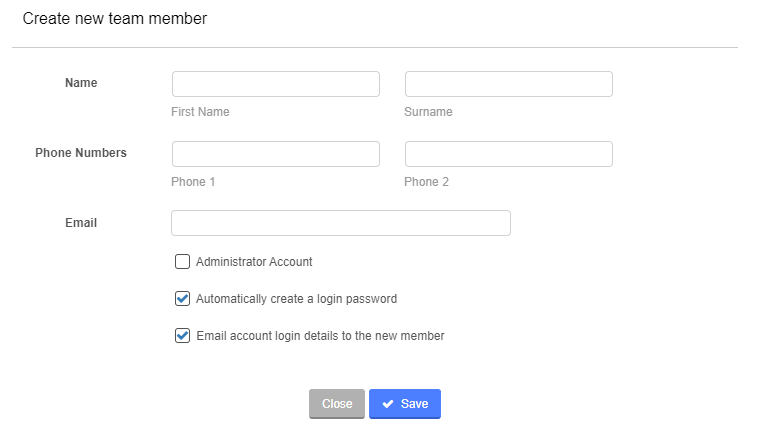Click the bold "Name" field label

(81, 83)
